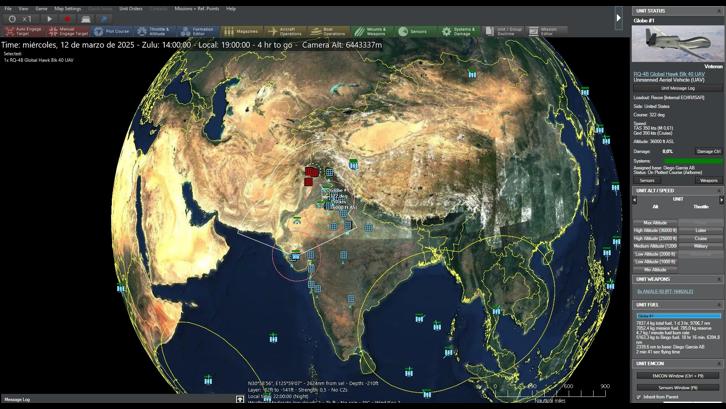Select Min Altitude
Screen dimensions: 726x409
pos(655,270)
